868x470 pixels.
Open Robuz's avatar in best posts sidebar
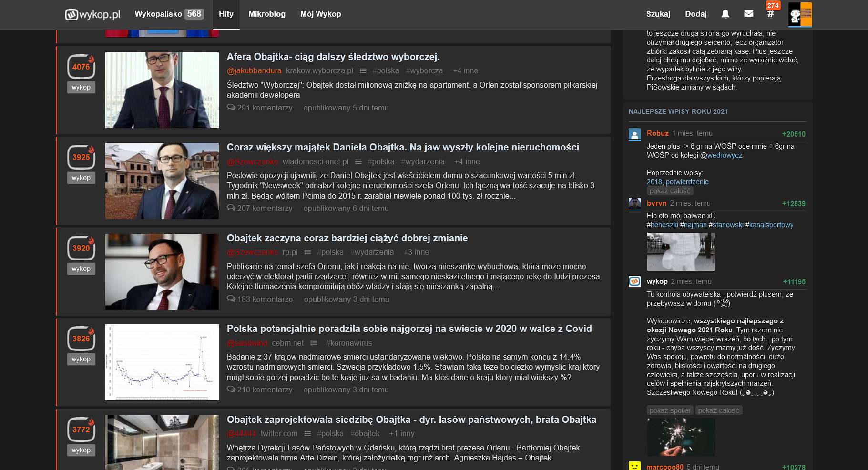tap(634, 134)
